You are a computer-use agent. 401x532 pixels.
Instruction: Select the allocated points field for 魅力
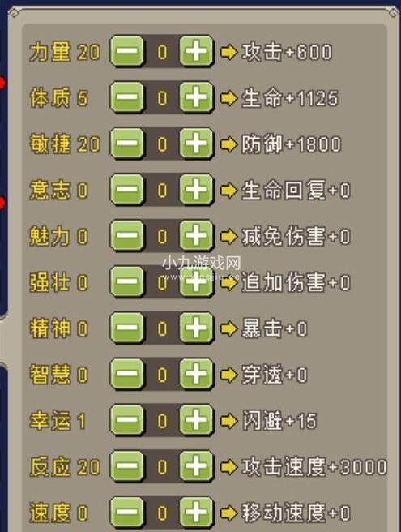(x=162, y=236)
